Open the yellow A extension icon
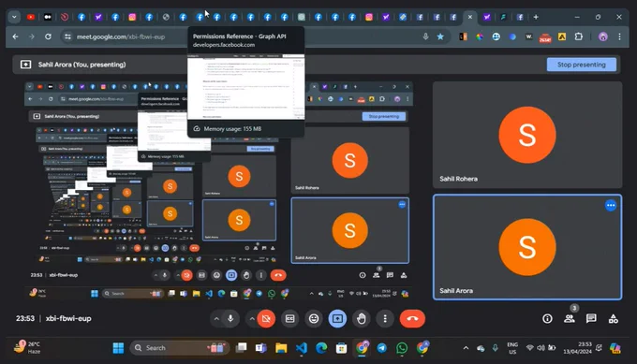Viewport: 637px width, 364px height. coord(562,36)
